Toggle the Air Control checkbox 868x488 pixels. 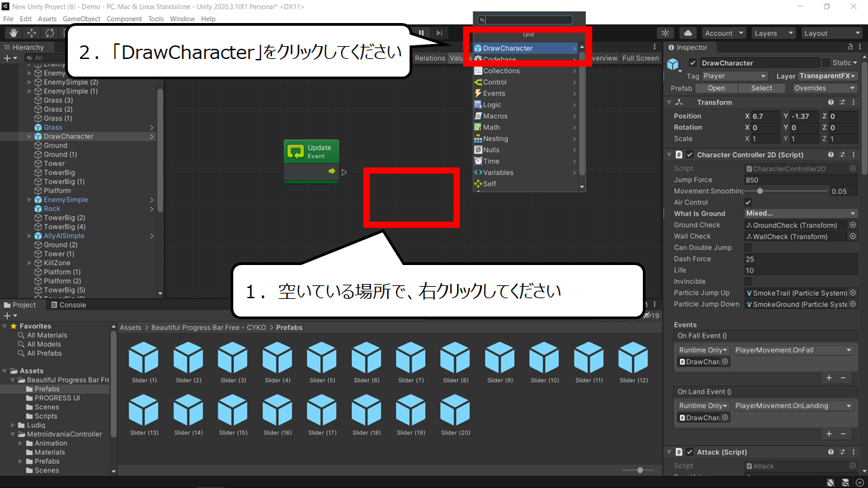pyautogui.click(x=748, y=203)
